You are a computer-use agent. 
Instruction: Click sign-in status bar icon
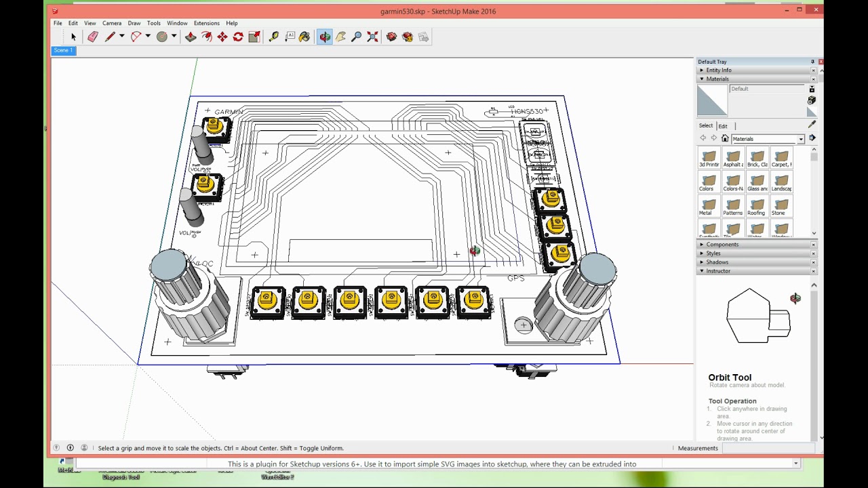(84, 448)
